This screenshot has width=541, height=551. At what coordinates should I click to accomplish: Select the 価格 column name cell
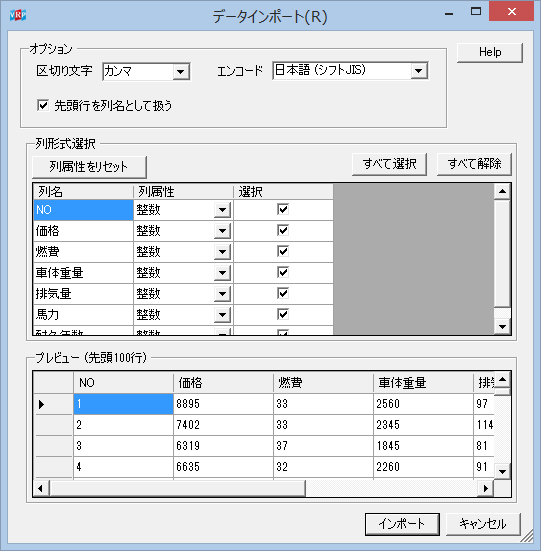pyautogui.click(x=84, y=231)
